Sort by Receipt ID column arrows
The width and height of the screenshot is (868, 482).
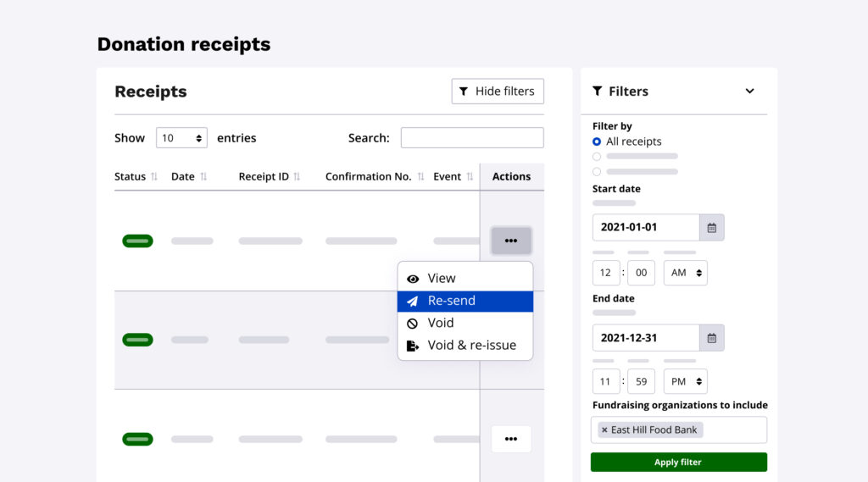point(297,177)
